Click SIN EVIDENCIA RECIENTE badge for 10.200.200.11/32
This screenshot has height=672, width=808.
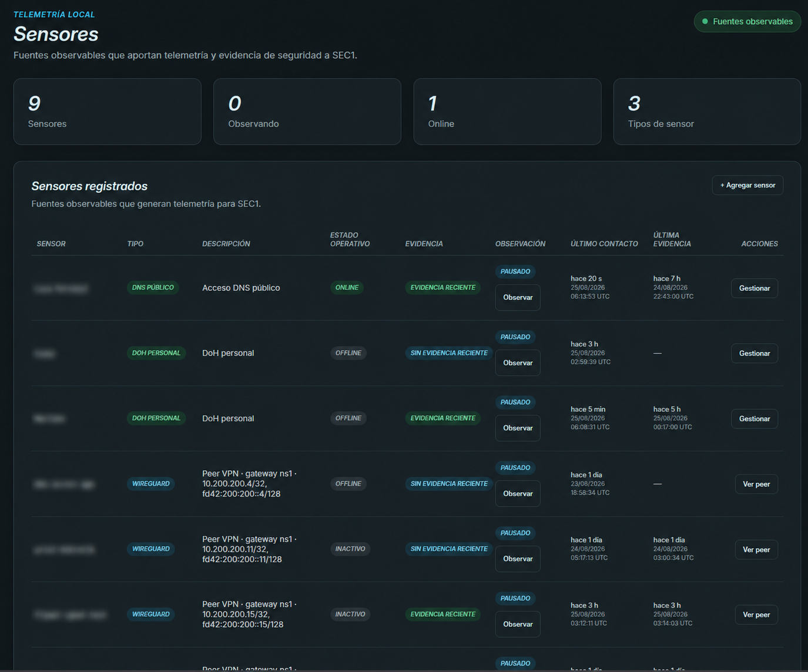click(x=449, y=549)
